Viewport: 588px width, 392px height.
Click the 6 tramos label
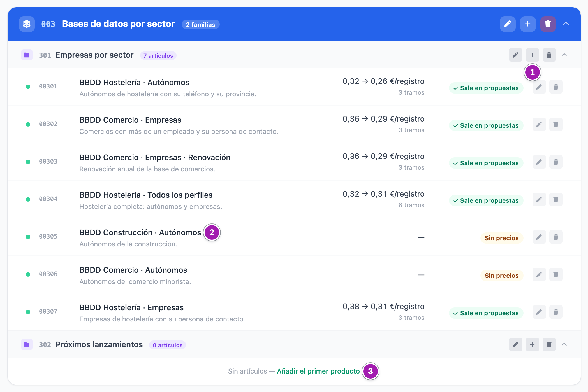point(411,205)
